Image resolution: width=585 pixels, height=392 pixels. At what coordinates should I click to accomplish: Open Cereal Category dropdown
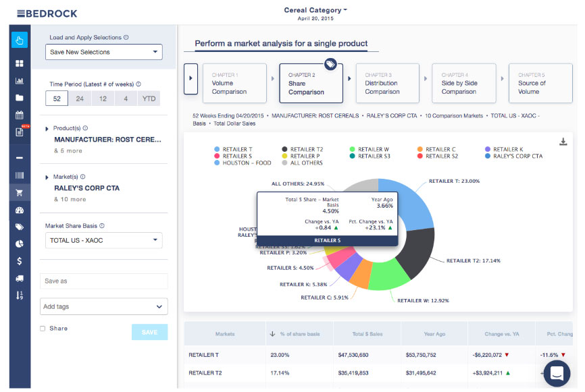(315, 10)
